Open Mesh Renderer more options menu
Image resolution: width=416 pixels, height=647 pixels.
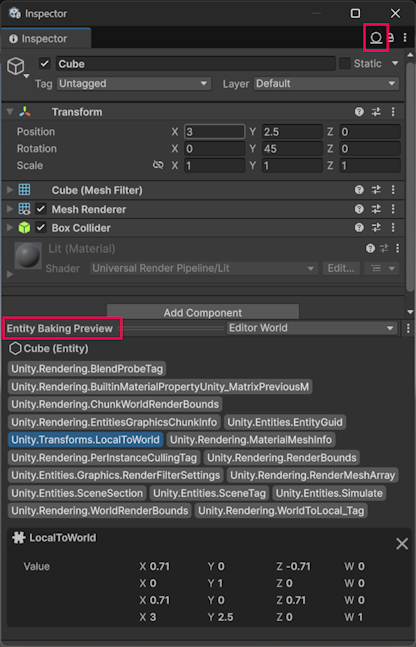tap(393, 209)
